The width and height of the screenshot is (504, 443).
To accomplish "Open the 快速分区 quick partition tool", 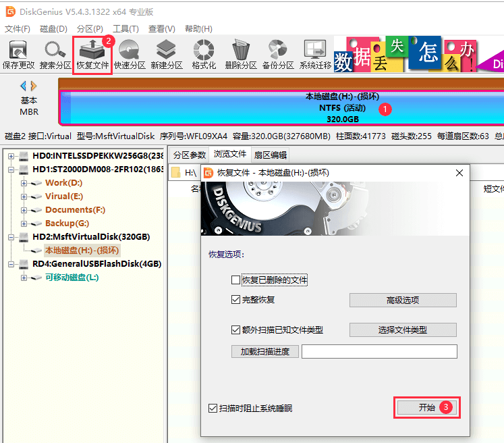I will pos(130,55).
